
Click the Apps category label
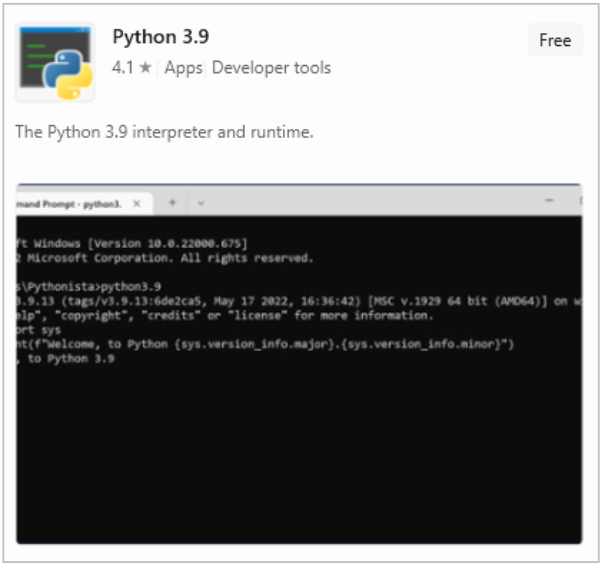click(183, 68)
